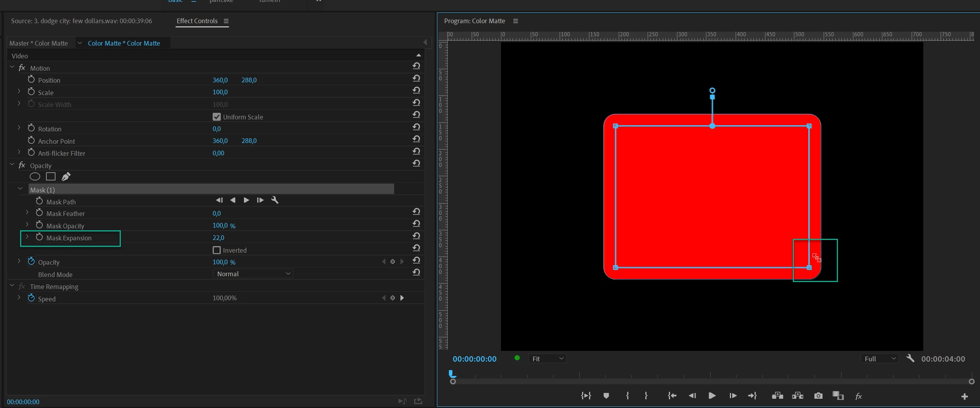Screen dimensions: 980x408
Task: Open the Effect Controls panel menu
Action: pos(226,21)
